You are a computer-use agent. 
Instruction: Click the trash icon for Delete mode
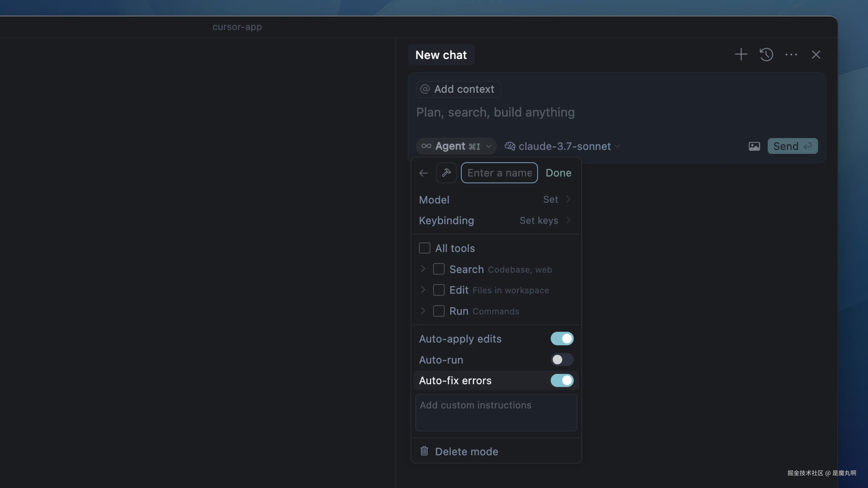[424, 451]
